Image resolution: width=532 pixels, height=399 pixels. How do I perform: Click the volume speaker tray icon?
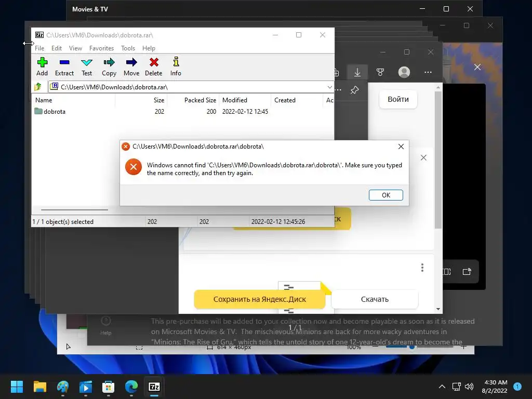click(469, 387)
